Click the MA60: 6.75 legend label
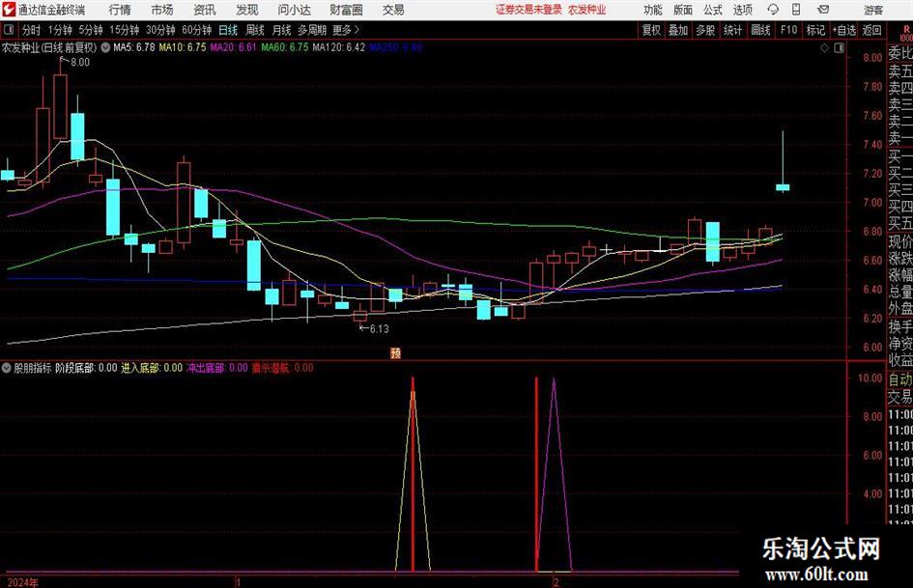 (x=285, y=47)
